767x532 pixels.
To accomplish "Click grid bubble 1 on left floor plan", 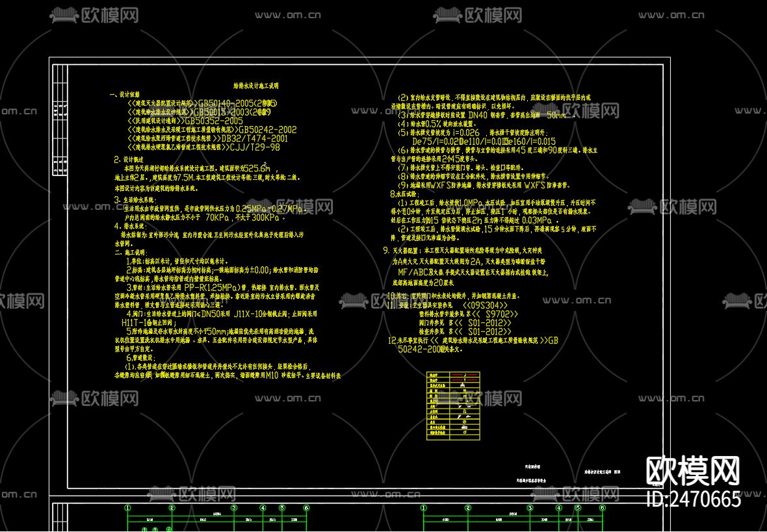I will point(128,508).
